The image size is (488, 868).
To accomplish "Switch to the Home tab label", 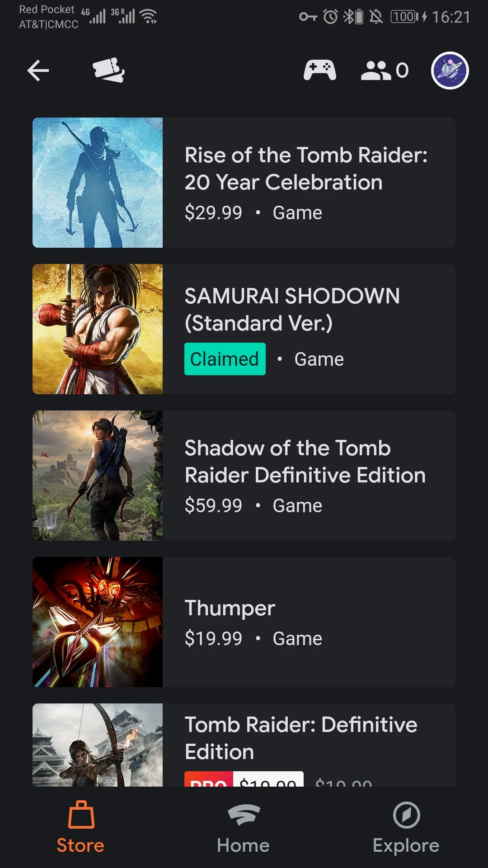I will pyautogui.click(x=243, y=845).
